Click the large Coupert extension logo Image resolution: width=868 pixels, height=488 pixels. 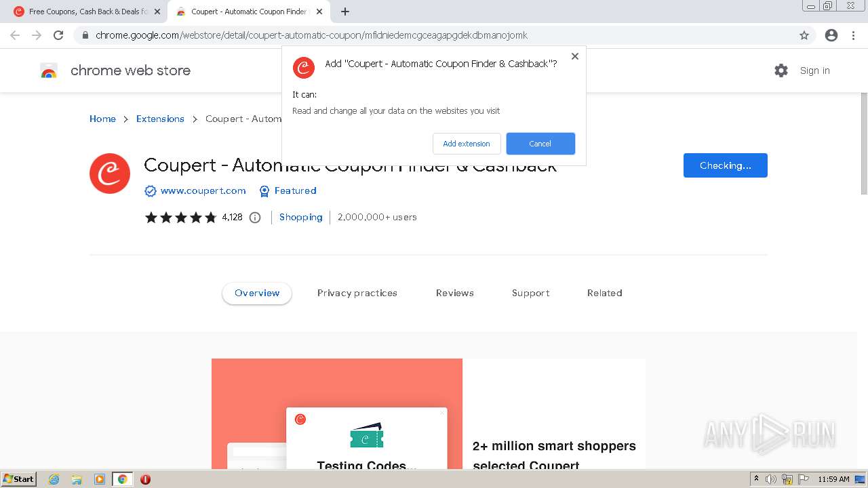(110, 174)
